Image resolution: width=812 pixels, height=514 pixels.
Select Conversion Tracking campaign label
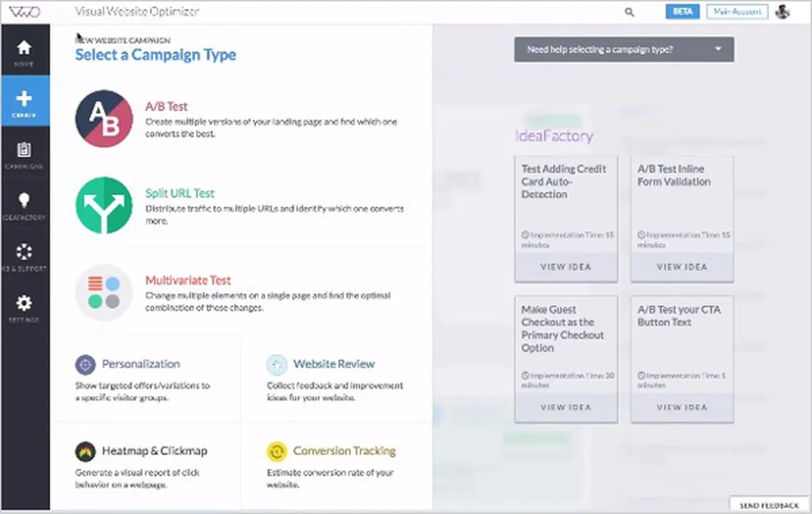[x=344, y=450]
